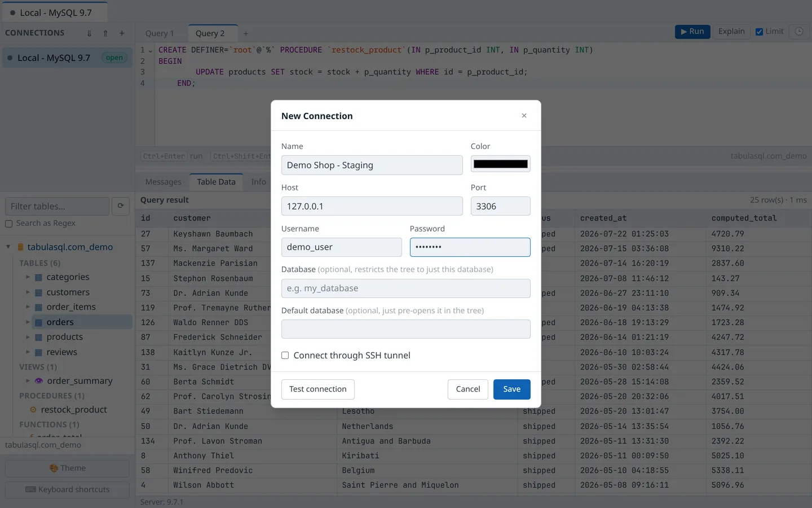This screenshot has width=812, height=508.
Task: Collapse the tabulasql.com_demo database node
Action: point(8,247)
